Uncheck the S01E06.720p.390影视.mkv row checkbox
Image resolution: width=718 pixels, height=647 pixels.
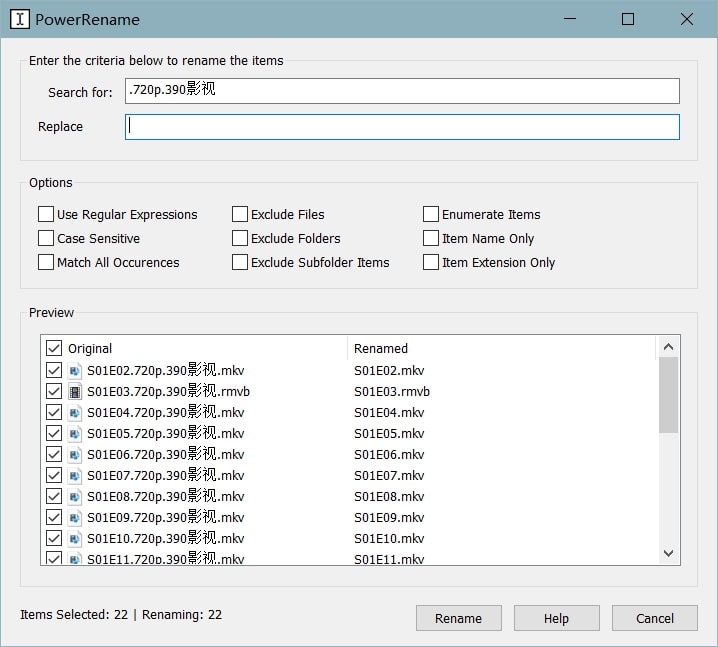pyautogui.click(x=54, y=454)
